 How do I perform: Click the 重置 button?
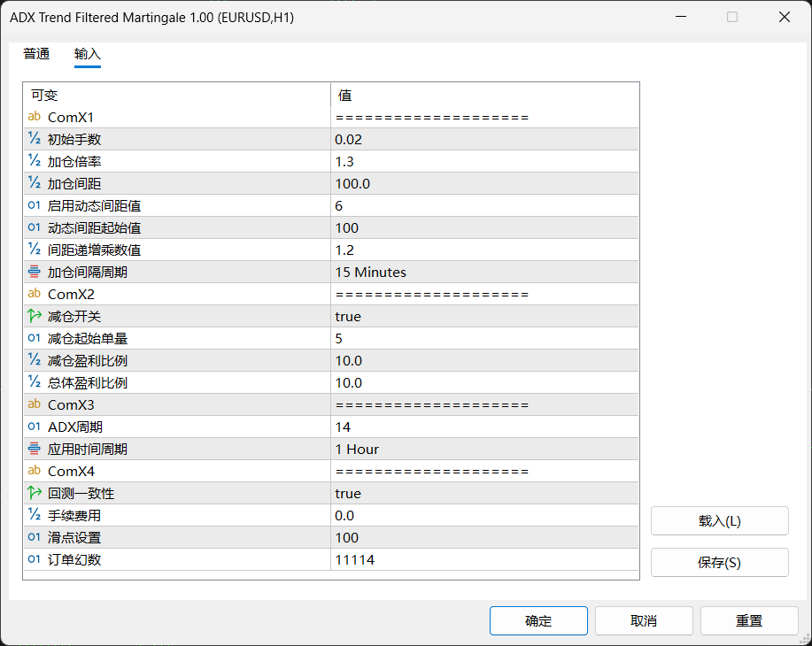pyautogui.click(x=749, y=620)
